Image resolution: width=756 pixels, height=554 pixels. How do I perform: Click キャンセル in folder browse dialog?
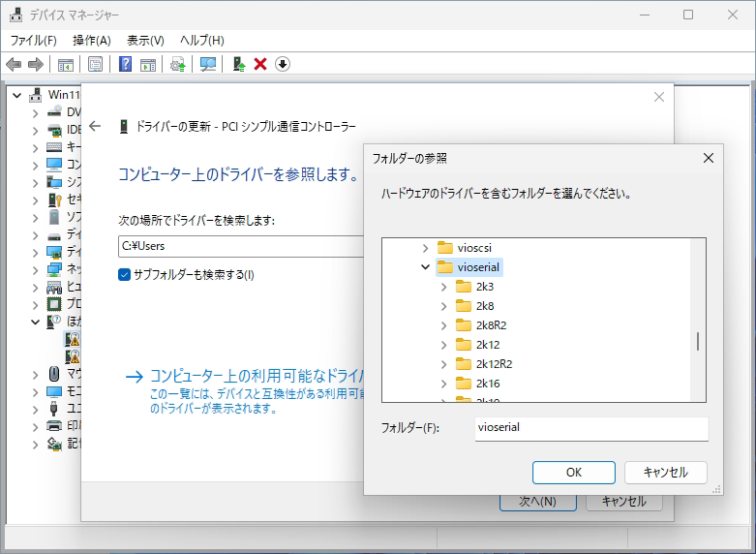click(666, 473)
